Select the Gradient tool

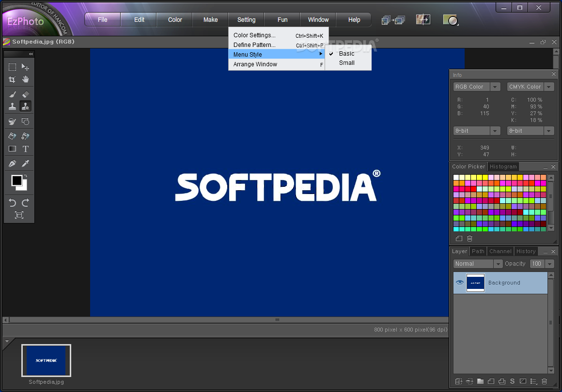pos(12,149)
